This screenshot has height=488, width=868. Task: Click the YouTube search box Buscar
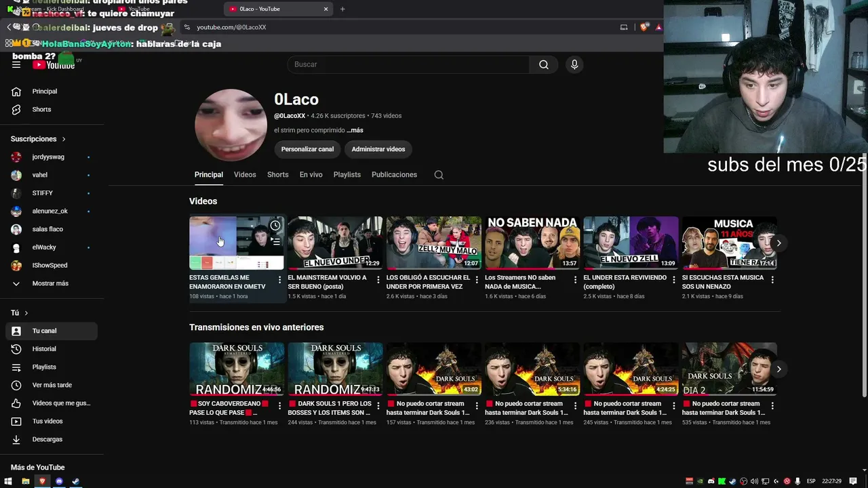point(409,64)
